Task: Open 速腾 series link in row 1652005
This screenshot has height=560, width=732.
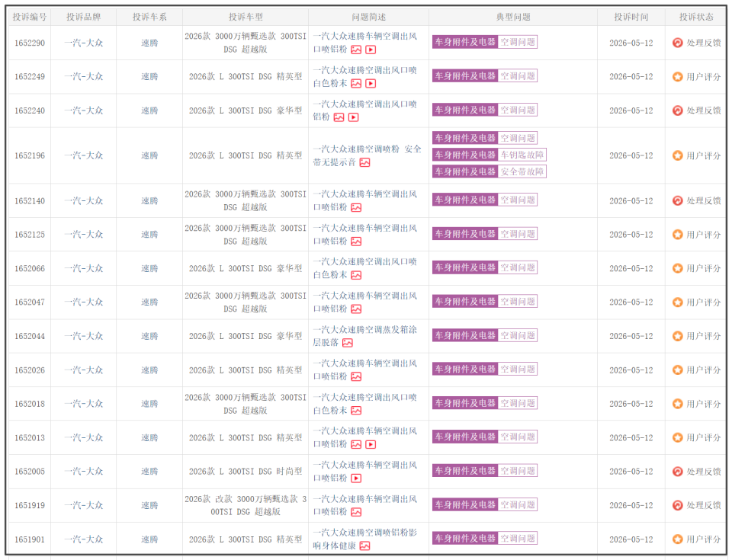Action: pos(149,472)
